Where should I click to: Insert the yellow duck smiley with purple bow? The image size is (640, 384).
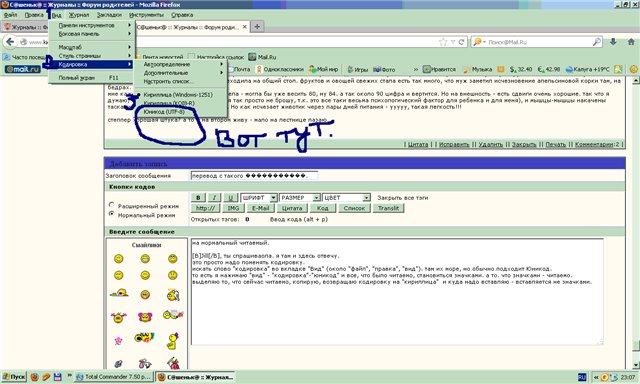(173, 341)
